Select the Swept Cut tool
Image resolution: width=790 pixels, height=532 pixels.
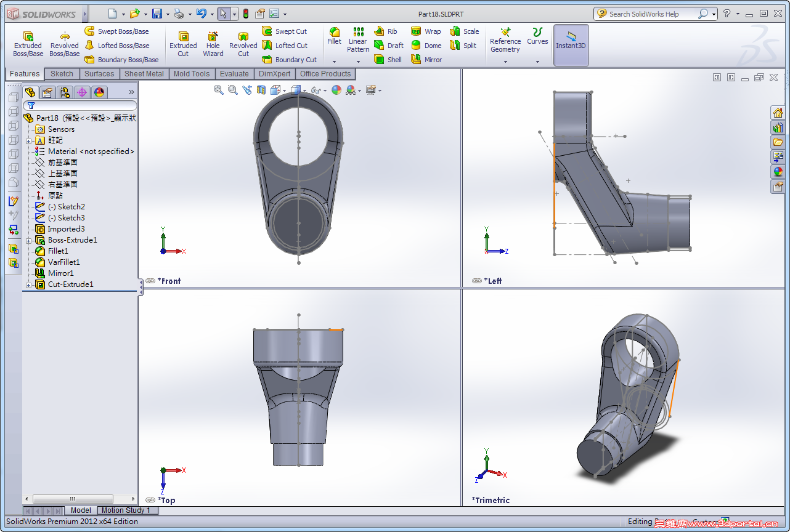[284, 31]
